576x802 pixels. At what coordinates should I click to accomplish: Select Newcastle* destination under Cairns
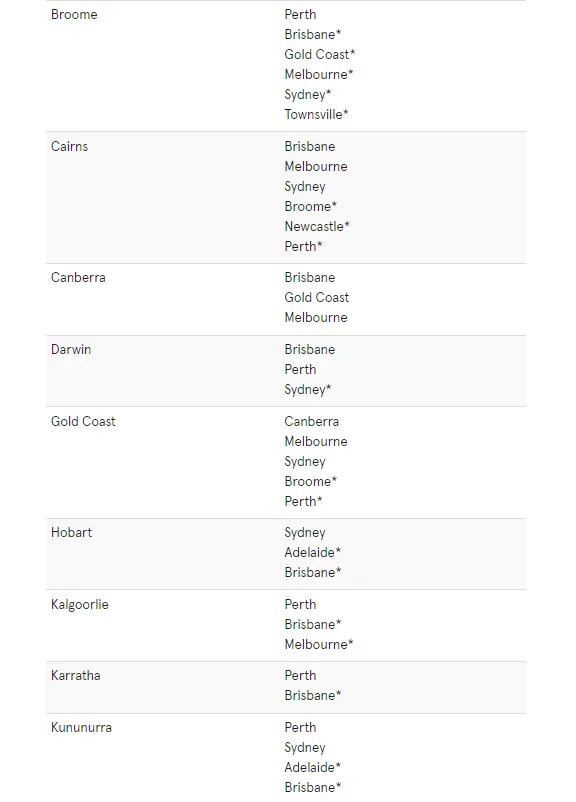pos(317,227)
